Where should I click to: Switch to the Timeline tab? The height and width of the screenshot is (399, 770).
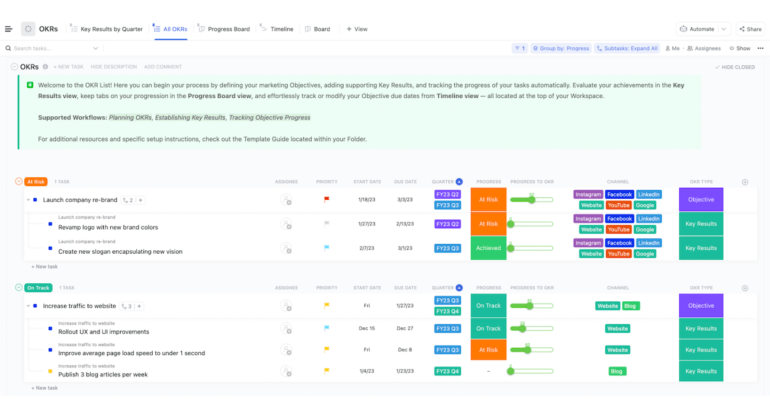[277, 29]
